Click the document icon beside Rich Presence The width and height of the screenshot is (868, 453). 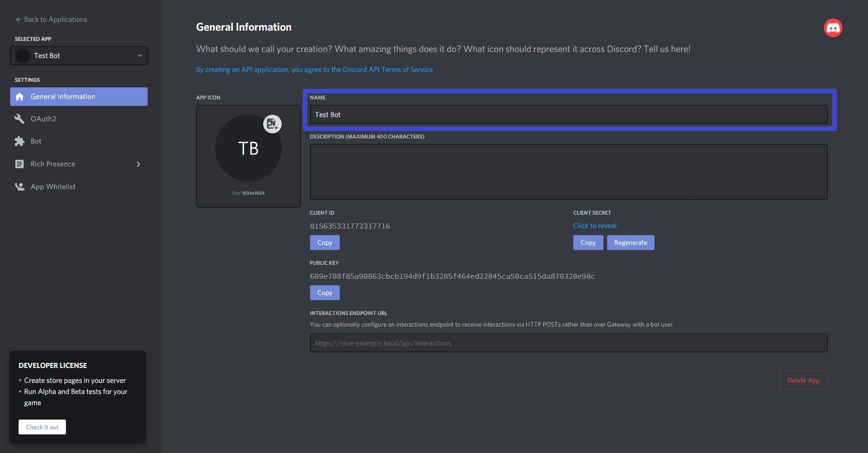point(19,164)
